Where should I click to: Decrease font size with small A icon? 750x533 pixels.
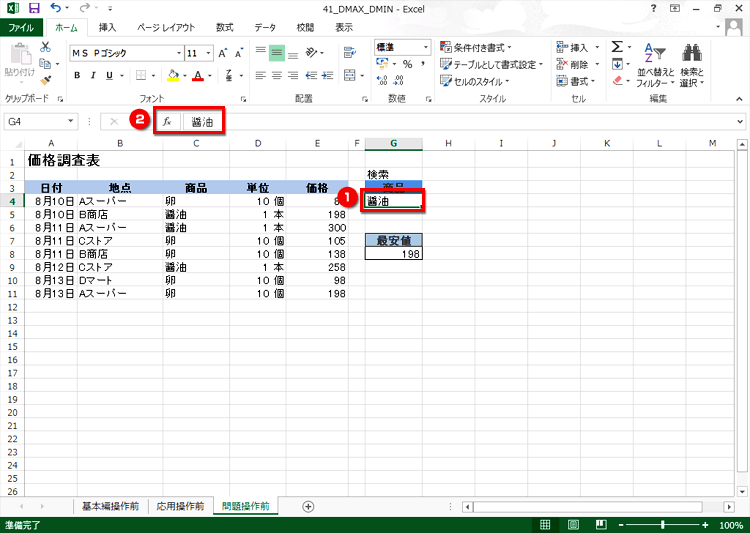(x=238, y=53)
